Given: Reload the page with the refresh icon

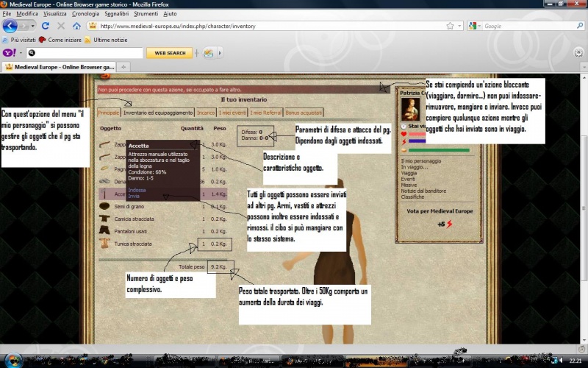Looking at the screenshot, I should coord(46,26).
